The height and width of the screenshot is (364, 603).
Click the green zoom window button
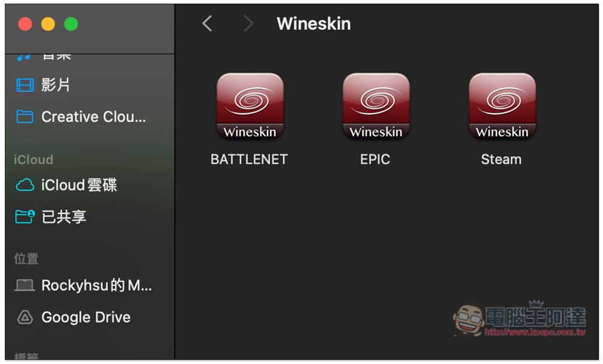tap(71, 24)
